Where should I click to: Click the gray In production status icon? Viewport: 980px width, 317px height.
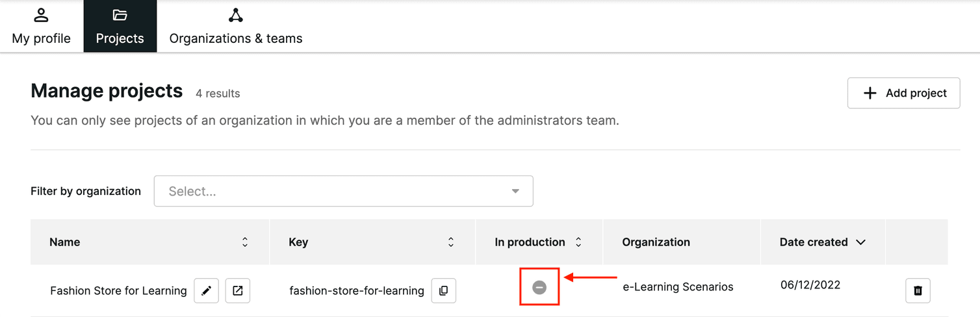coord(539,287)
